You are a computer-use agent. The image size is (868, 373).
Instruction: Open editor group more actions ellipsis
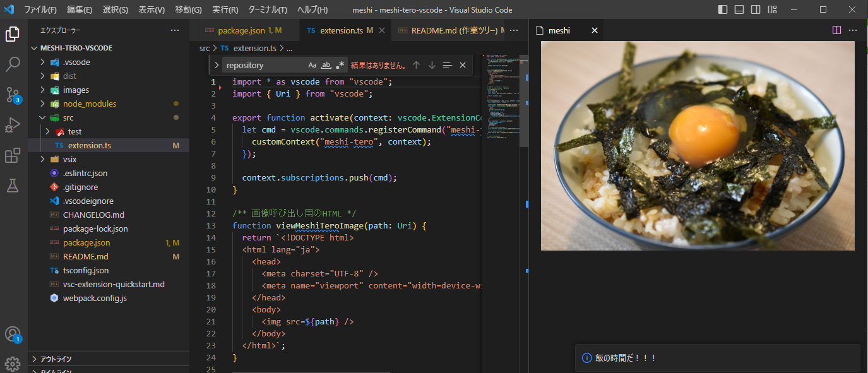click(x=514, y=30)
